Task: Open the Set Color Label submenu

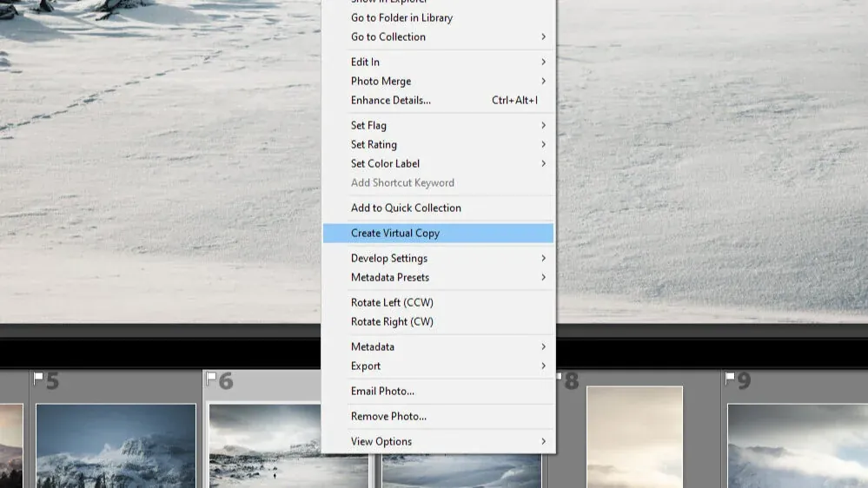Action: point(438,164)
